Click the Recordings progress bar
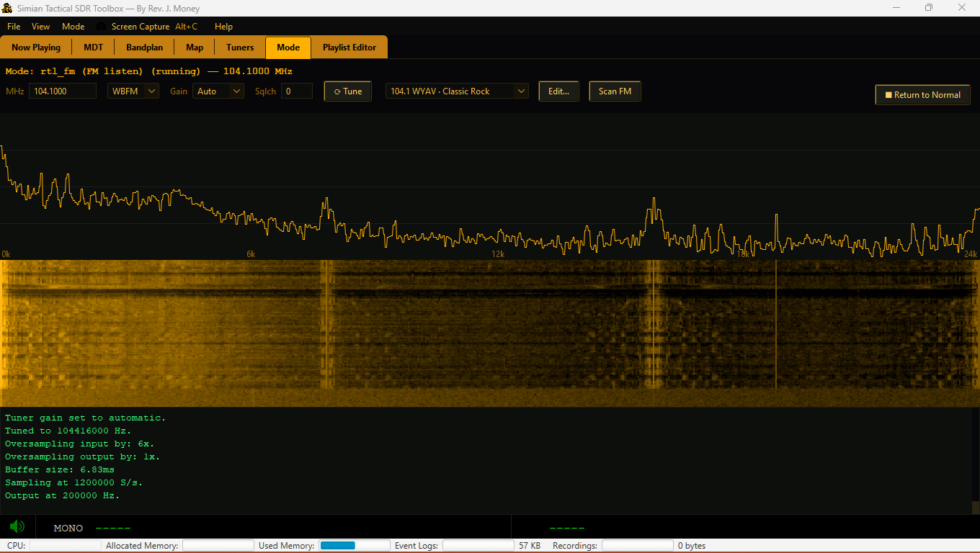Screen dimensions: 980x553 (638, 546)
